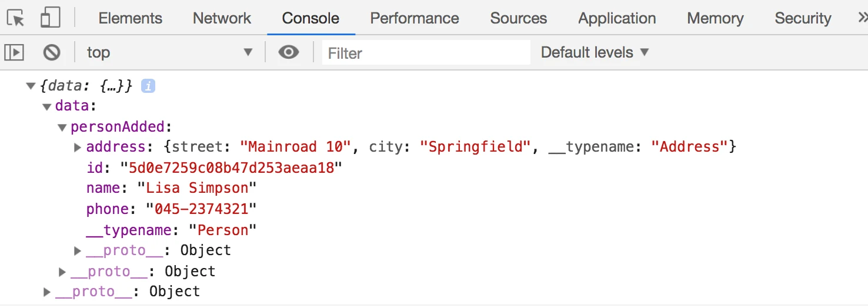Select the name "Lisa Simpson" value
Screen dimensions: 868x308
point(197,189)
